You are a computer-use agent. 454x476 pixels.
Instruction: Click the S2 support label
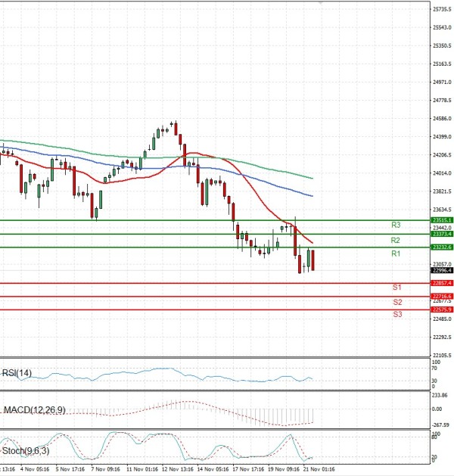pyautogui.click(x=396, y=302)
